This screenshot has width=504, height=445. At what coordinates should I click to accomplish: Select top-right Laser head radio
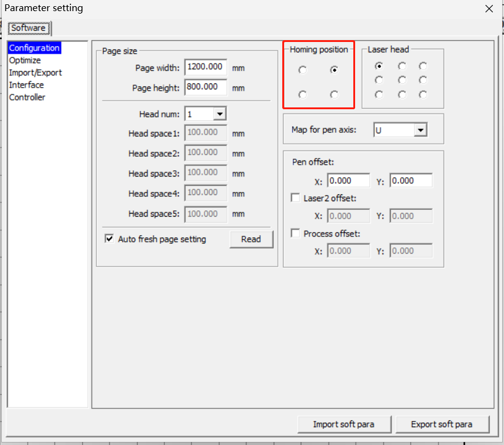[423, 66]
